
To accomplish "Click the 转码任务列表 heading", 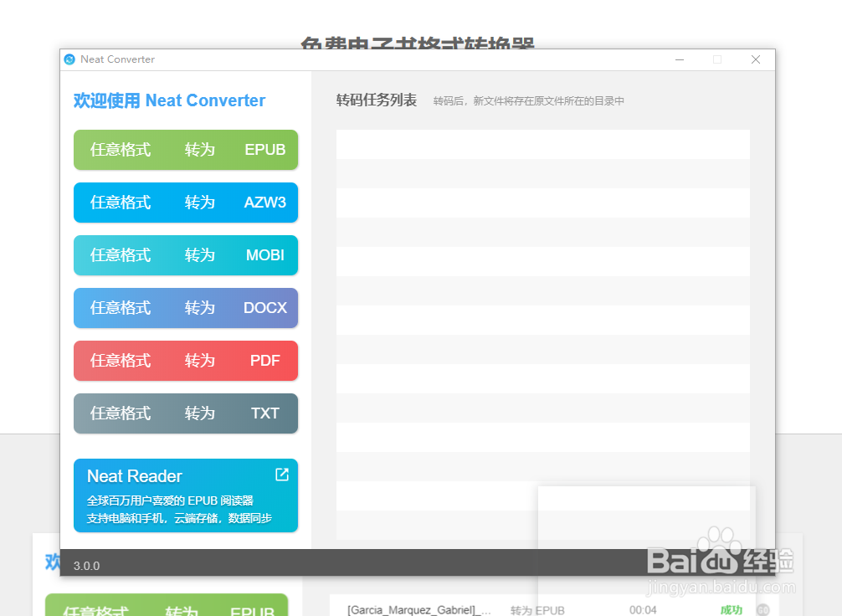I will click(x=377, y=100).
